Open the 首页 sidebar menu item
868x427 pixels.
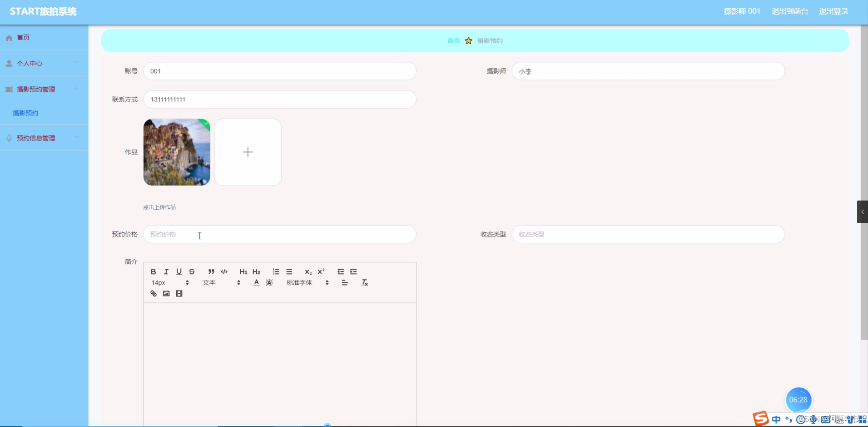coord(23,37)
